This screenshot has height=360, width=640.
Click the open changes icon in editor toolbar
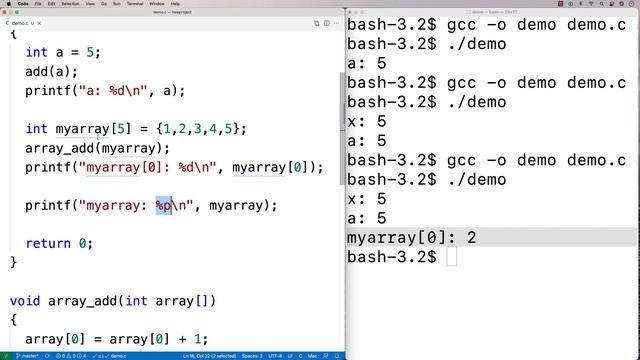317,23
